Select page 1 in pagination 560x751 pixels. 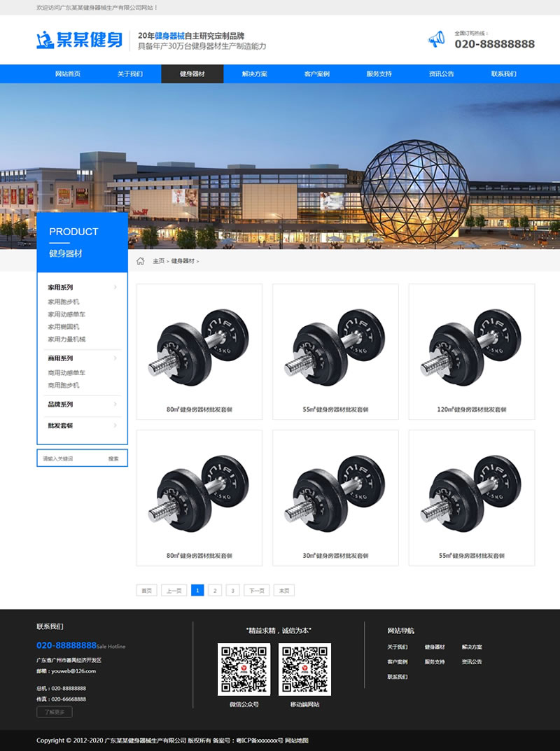click(x=197, y=591)
